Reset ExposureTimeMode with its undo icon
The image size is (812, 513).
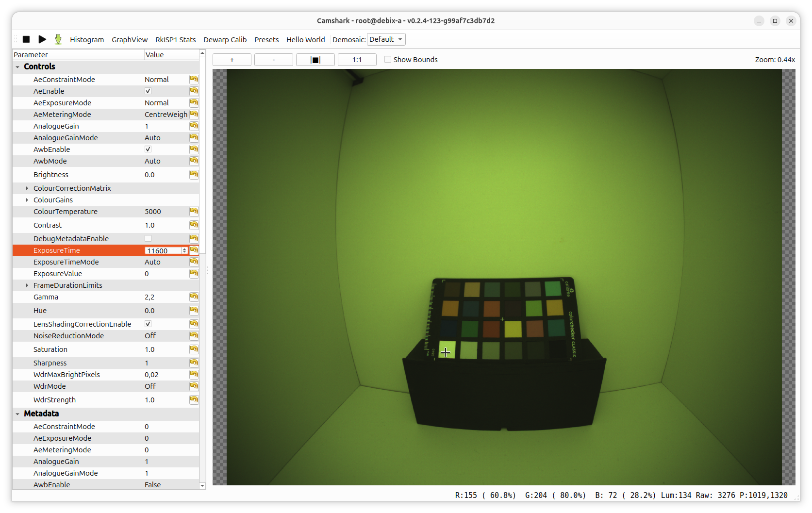click(x=194, y=262)
